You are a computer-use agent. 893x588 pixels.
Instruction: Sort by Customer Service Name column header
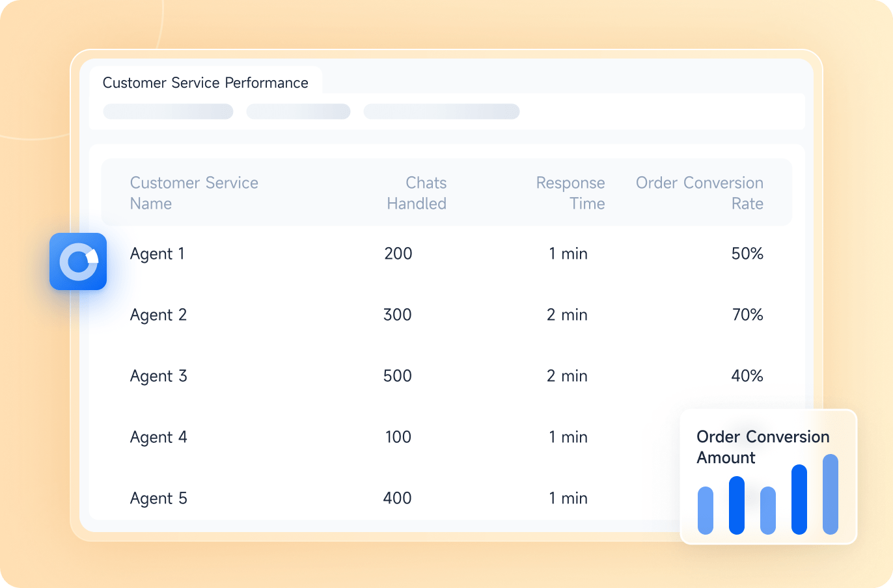tap(194, 193)
